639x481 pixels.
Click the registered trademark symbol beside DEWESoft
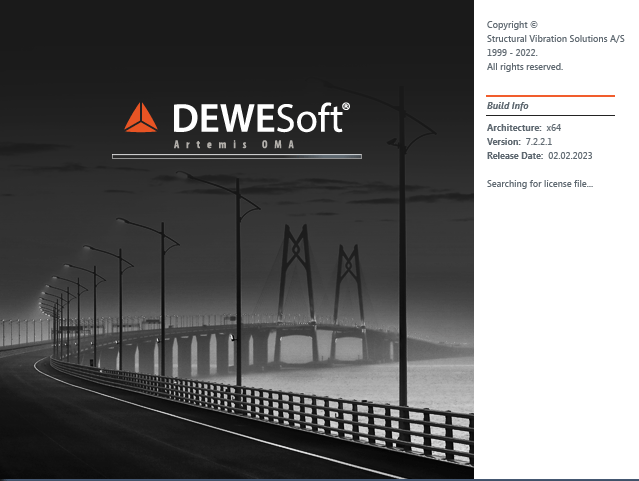click(346, 106)
